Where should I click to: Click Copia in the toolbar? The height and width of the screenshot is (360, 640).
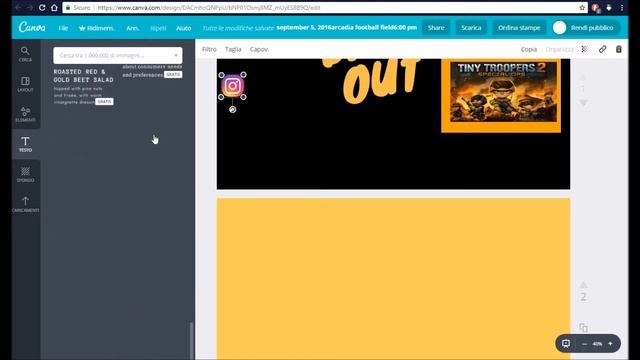pyautogui.click(x=529, y=49)
